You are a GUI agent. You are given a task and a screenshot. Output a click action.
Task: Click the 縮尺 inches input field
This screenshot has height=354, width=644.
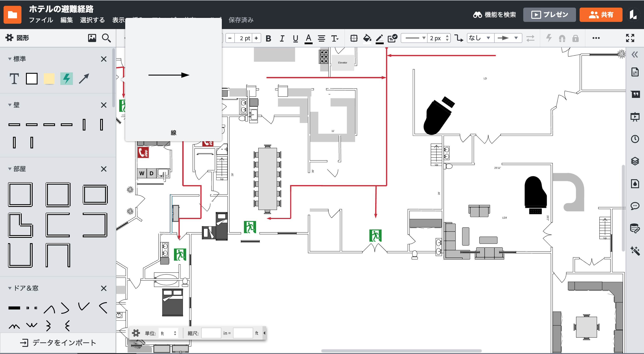(x=211, y=333)
